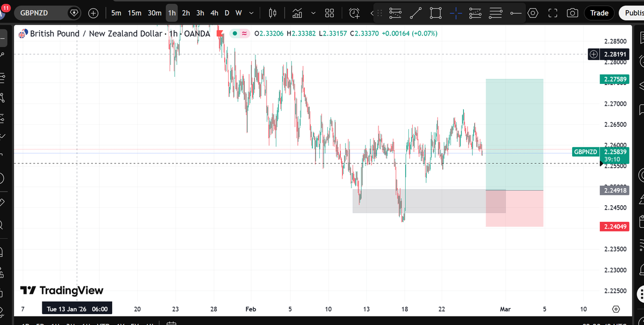644x325 pixels.
Task: Select the blue crosshair tool
Action: click(456, 12)
